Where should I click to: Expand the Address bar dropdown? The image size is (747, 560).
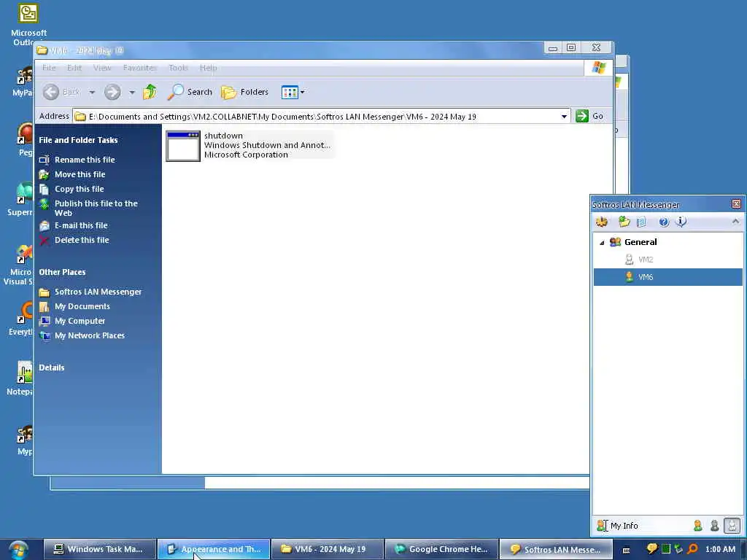coord(564,117)
